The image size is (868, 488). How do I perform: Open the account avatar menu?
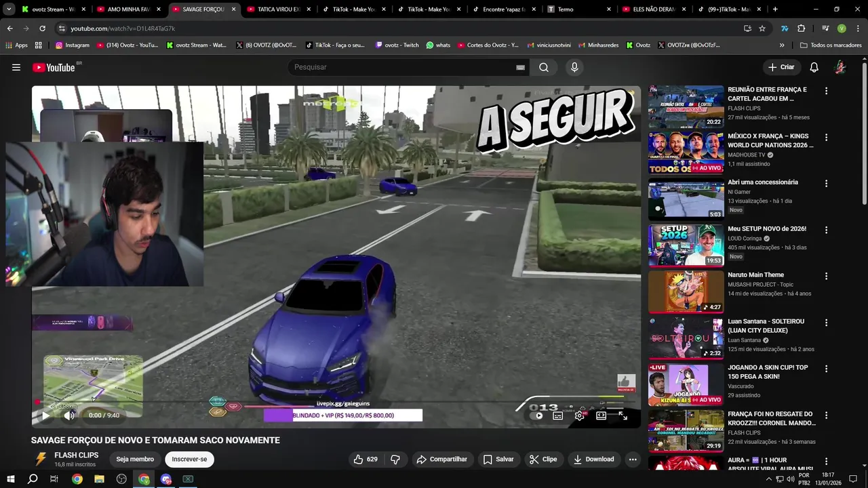pyautogui.click(x=840, y=67)
